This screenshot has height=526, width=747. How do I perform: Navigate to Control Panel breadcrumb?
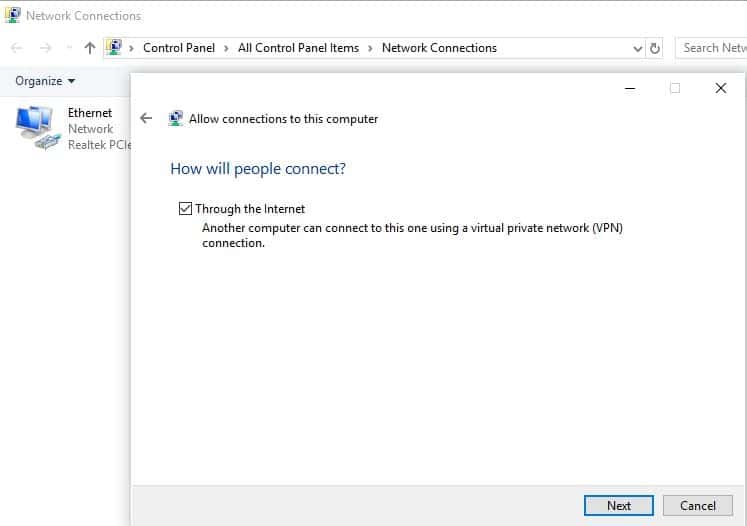179,48
